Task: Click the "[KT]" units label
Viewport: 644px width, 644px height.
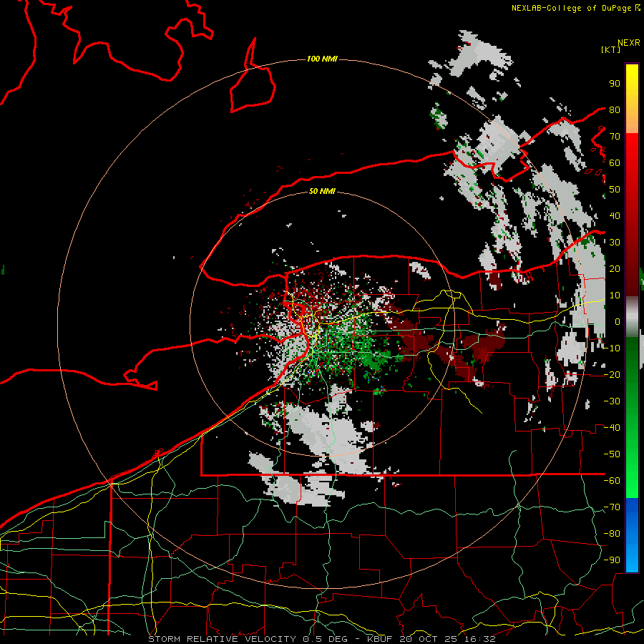Action: (610, 49)
